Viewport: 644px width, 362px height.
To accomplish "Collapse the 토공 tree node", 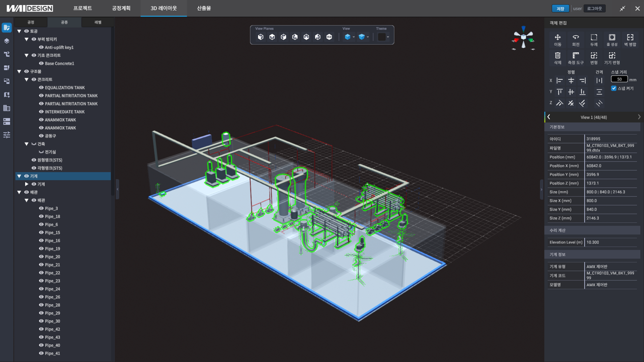I will click(19, 31).
